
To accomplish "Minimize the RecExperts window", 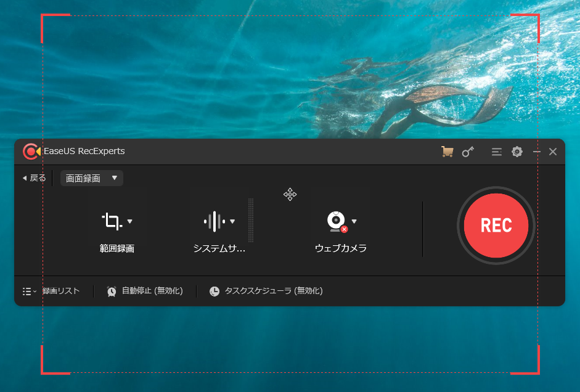I will pos(537,152).
